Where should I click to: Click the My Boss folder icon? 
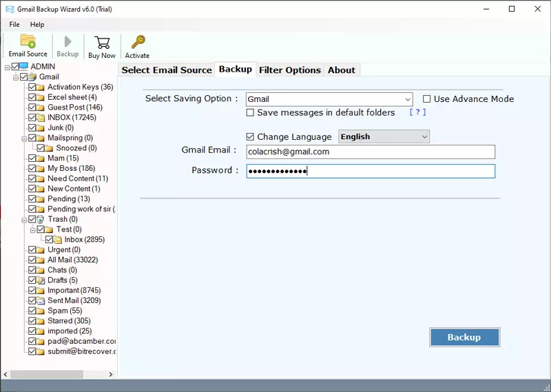pyautogui.click(x=41, y=168)
